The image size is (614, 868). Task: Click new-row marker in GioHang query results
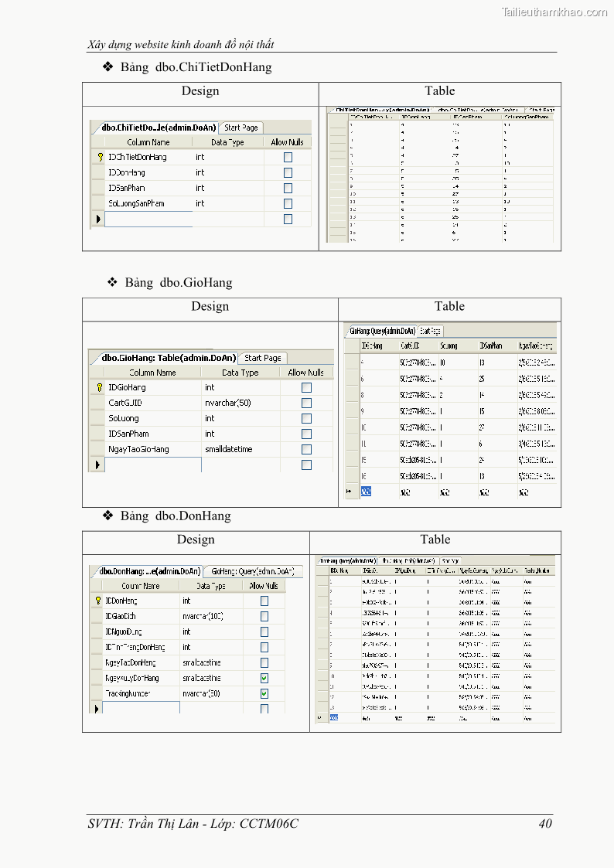[350, 491]
